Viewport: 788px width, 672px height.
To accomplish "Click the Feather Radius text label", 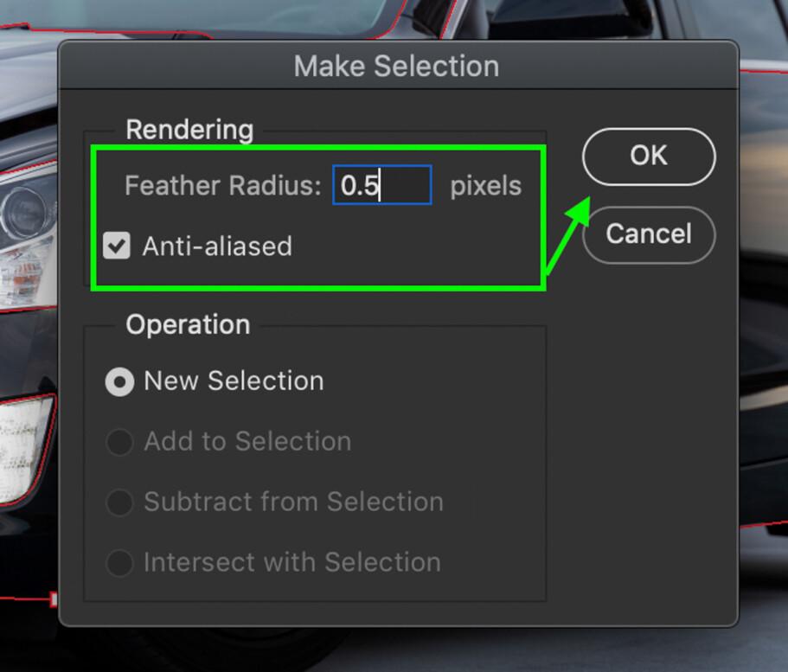I will coord(221,185).
